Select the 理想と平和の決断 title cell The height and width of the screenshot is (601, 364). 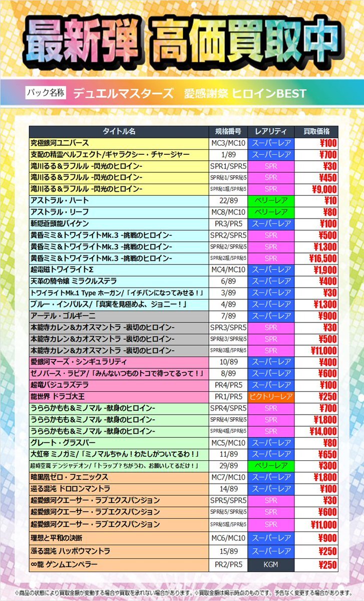[x=119, y=538]
